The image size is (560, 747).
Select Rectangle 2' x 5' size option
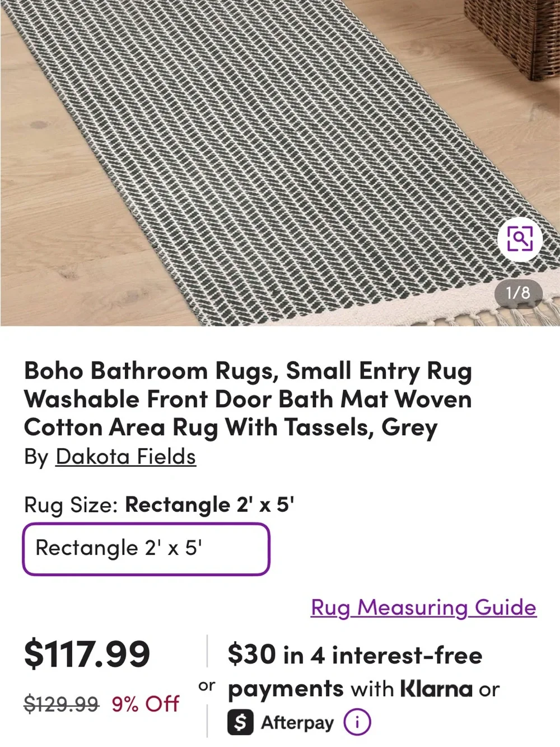(x=146, y=549)
